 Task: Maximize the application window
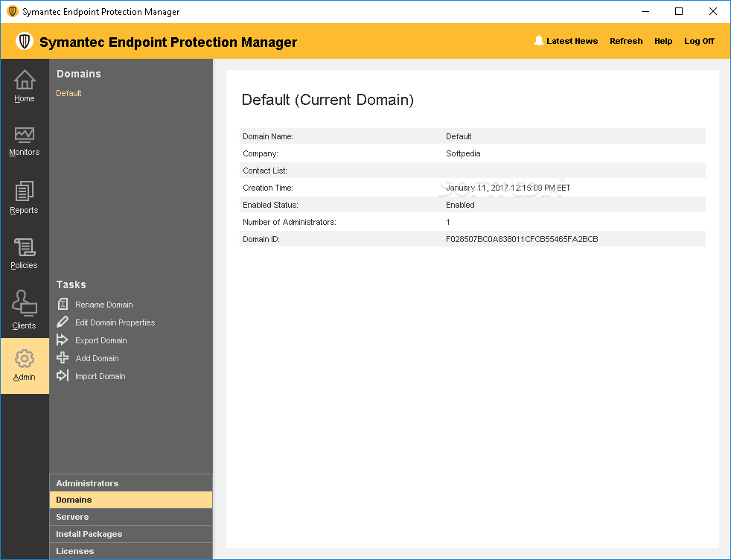[x=679, y=11]
